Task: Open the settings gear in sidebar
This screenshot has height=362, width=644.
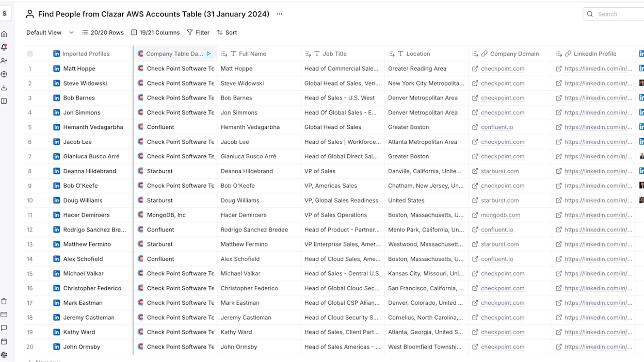Action: [x=4, y=74]
